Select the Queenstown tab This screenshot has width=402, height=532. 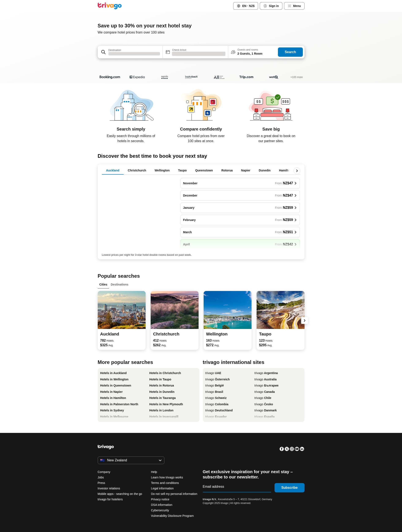point(204,170)
